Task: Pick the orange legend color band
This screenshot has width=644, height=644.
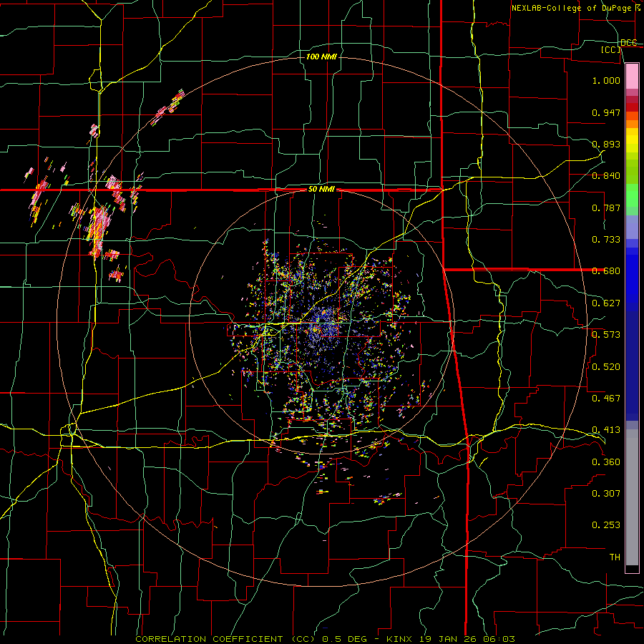Action: [632, 124]
